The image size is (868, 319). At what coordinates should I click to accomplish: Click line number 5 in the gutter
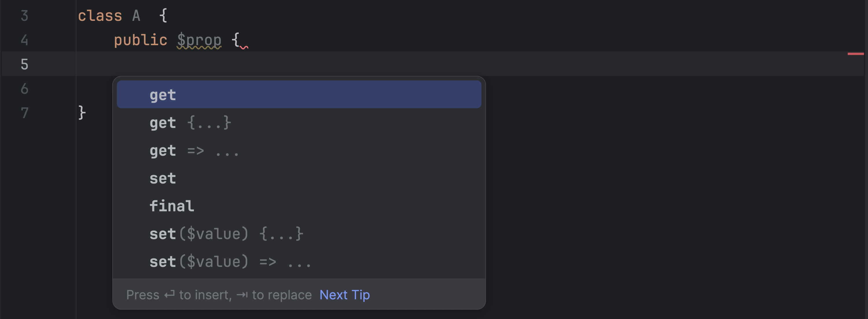tap(24, 64)
